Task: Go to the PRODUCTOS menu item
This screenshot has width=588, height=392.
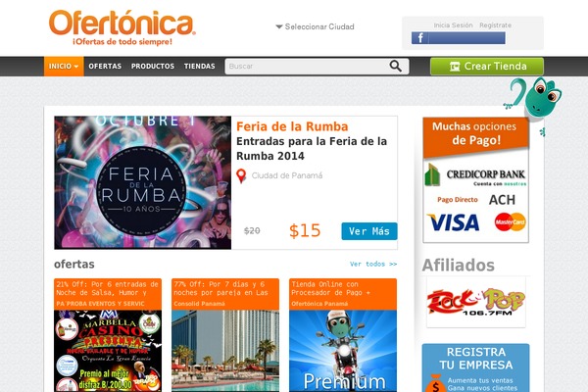Action: coord(153,66)
